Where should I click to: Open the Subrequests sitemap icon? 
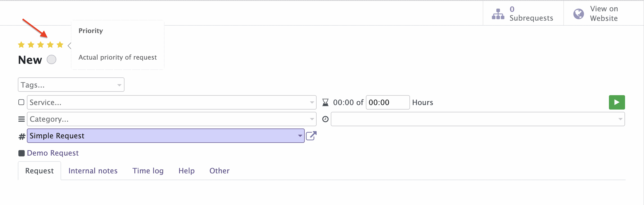[498, 14]
